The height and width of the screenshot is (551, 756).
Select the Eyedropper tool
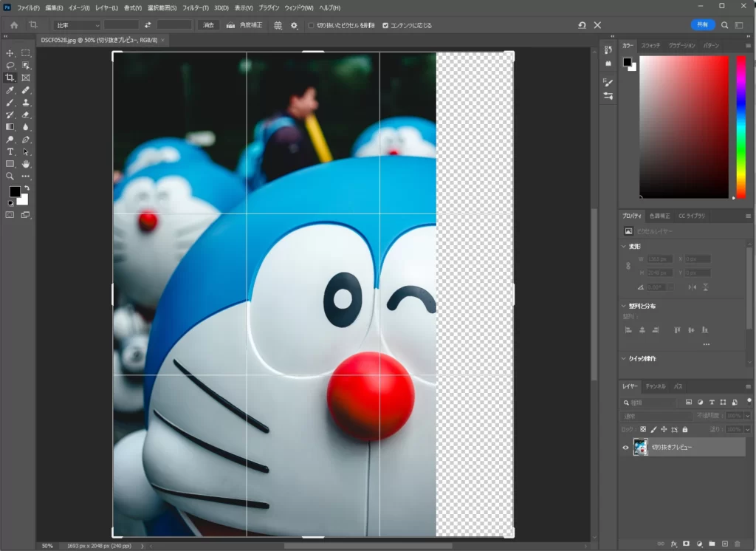tap(10, 90)
